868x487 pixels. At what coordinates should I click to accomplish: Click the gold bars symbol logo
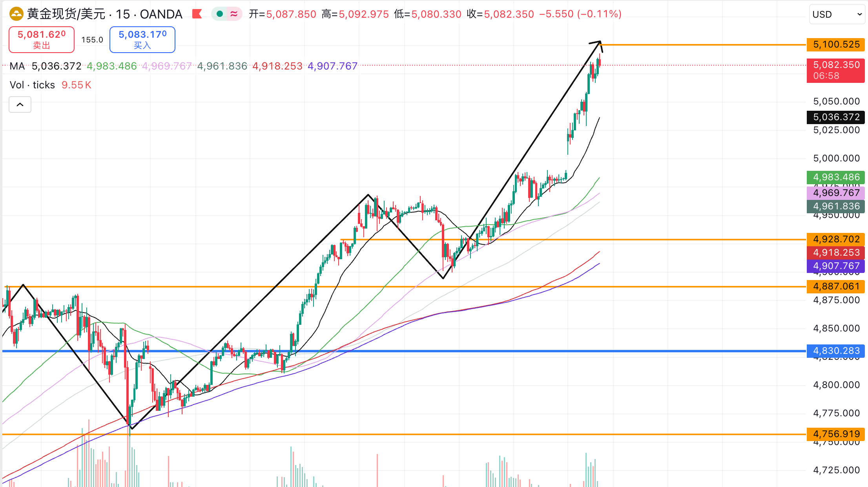tap(16, 14)
